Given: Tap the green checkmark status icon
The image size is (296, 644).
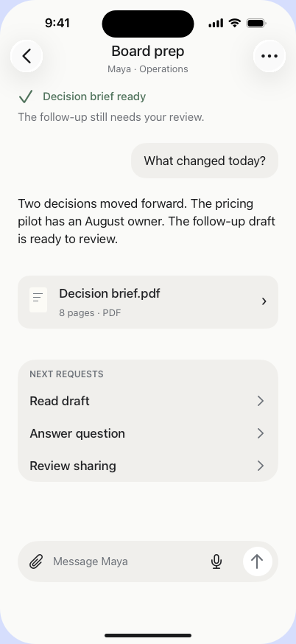Looking at the screenshot, I should (26, 97).
